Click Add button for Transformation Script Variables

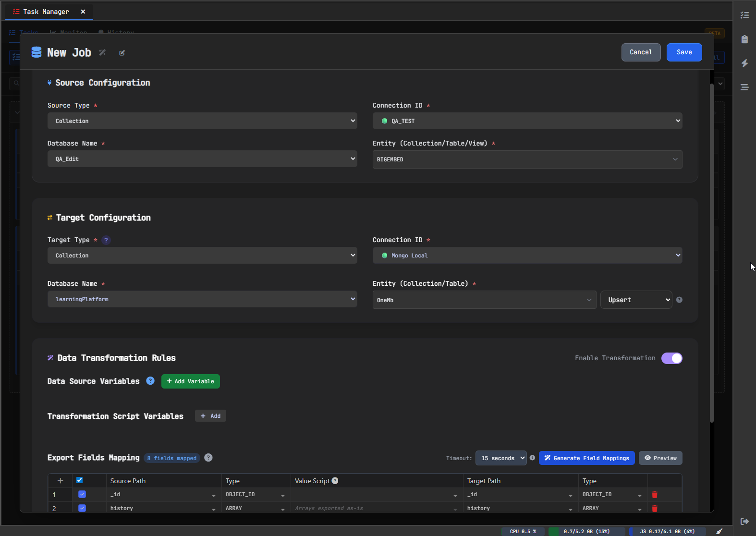coord(210,416)
